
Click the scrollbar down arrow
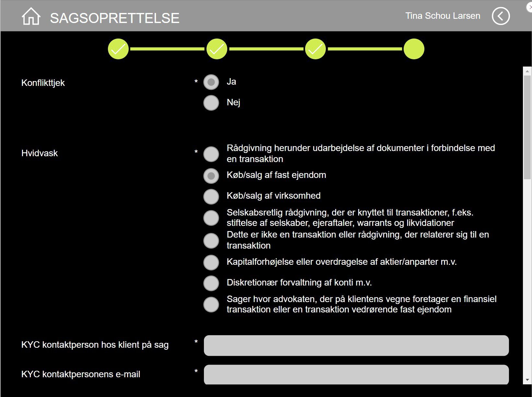tap(527, 380)
